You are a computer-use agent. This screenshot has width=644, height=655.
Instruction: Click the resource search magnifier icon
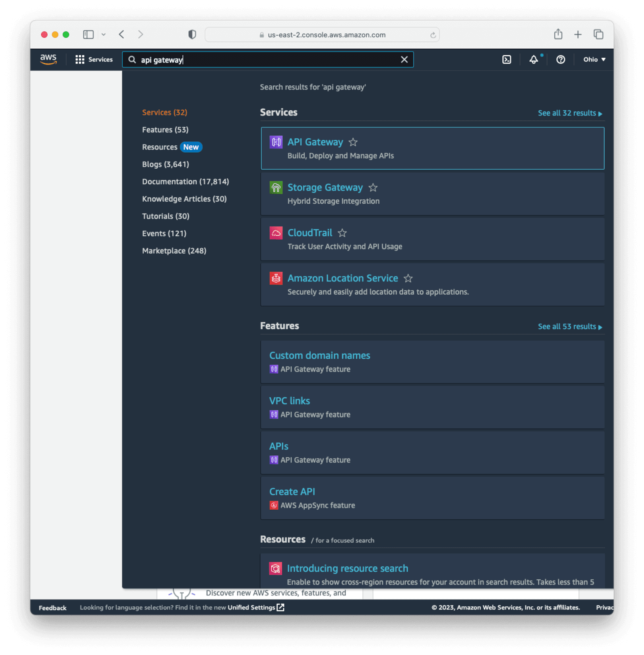pos(275,568)
